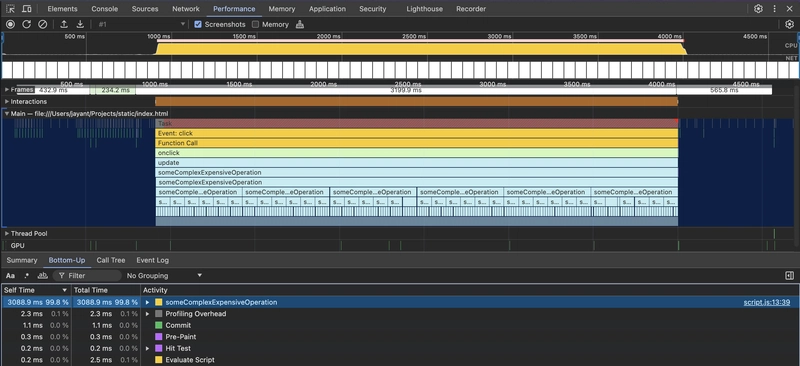This screenshot has height=366, width=800.
Task: Clear the performance recording
Action: (43, 24)
